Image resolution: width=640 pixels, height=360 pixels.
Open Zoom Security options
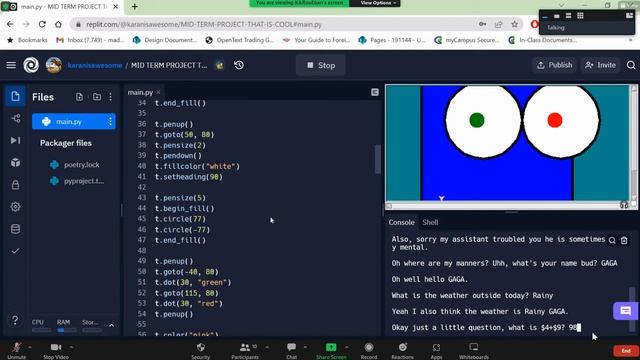point(200,350)
